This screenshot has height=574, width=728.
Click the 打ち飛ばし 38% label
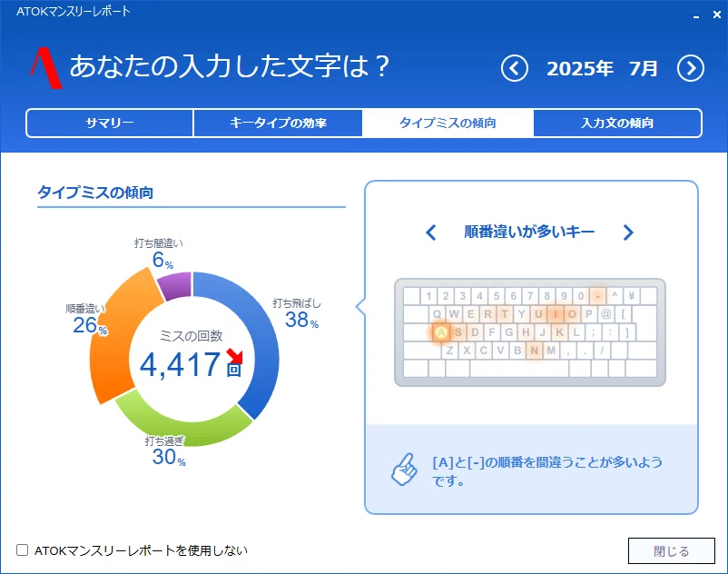point(297,313)
